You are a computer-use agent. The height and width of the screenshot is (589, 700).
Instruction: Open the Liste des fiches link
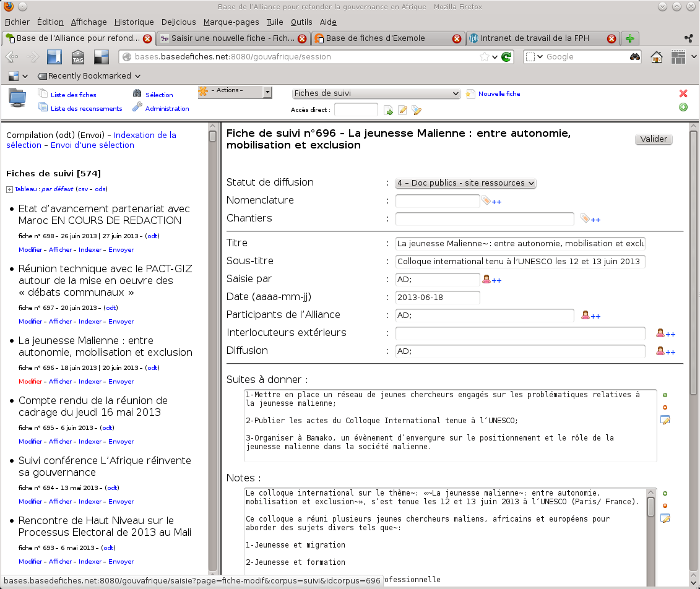(x=73, y=95)
